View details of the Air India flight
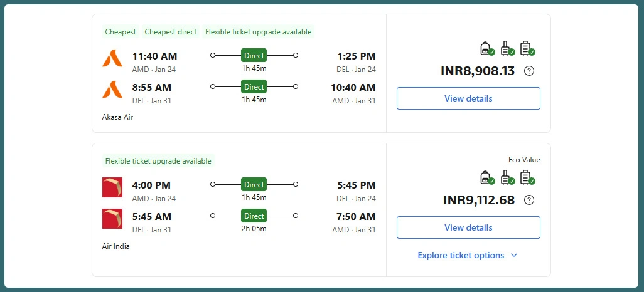 pyautogui.click(x=468, y=227)
